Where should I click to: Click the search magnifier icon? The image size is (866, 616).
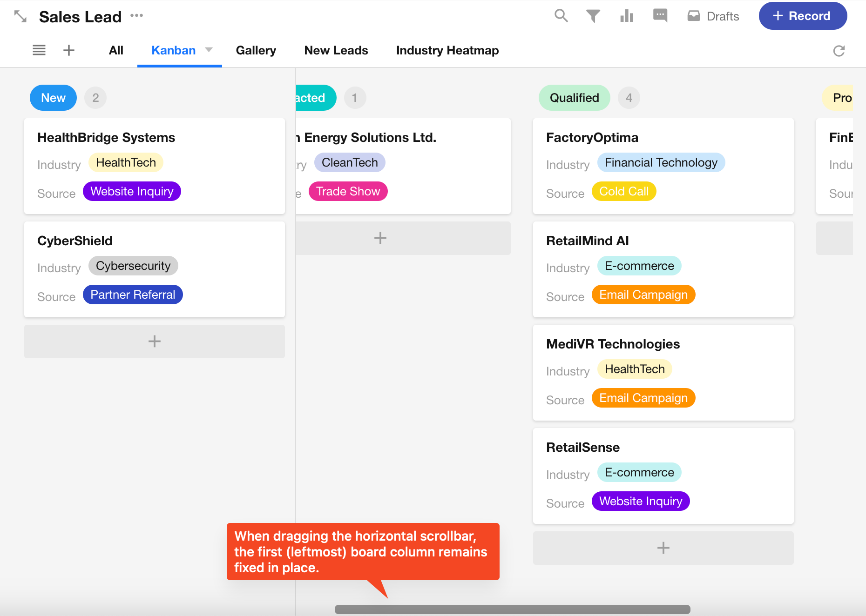pos(561,16)
